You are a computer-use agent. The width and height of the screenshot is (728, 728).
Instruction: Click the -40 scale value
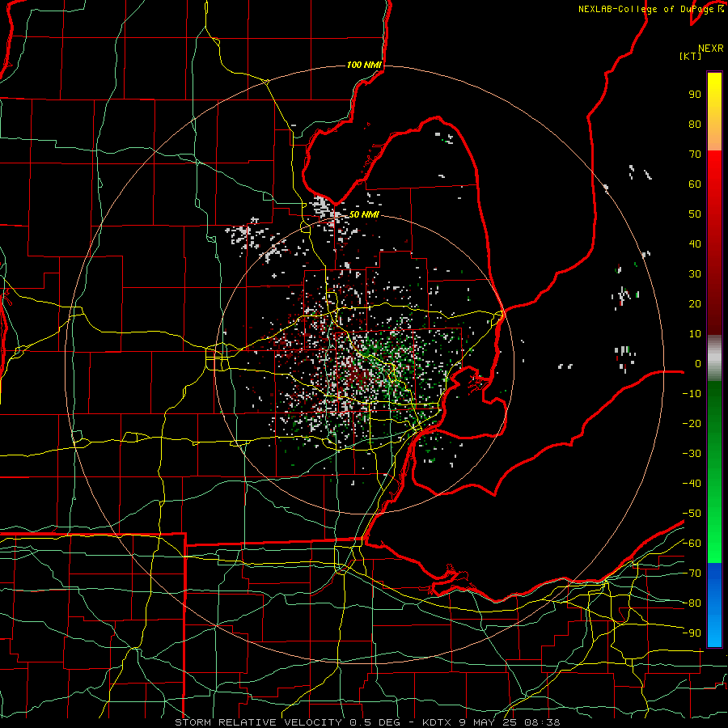tap(692, 484)
